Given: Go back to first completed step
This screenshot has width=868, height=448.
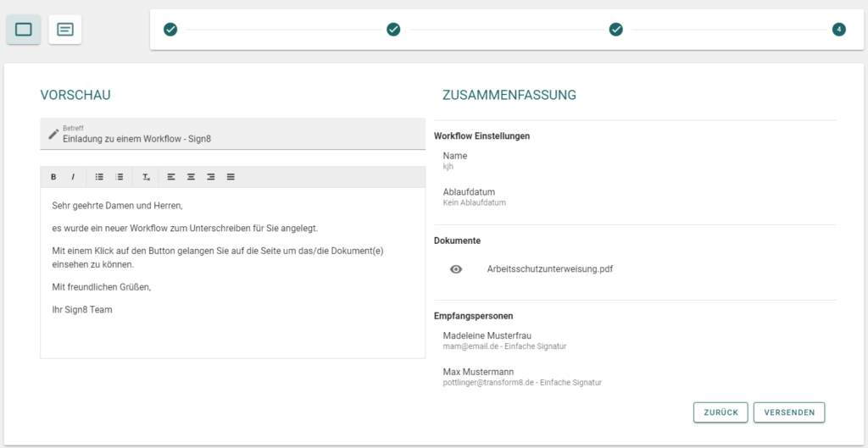Looking at the screenshot, I should (x=170, y=30).
